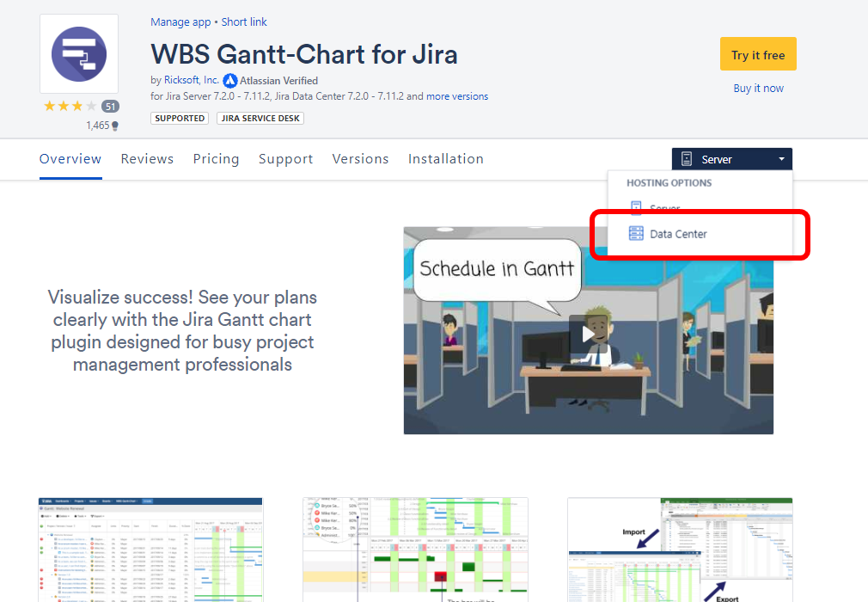Click the Buy it now link
868x602 pixels.
[x=758, y=88]
